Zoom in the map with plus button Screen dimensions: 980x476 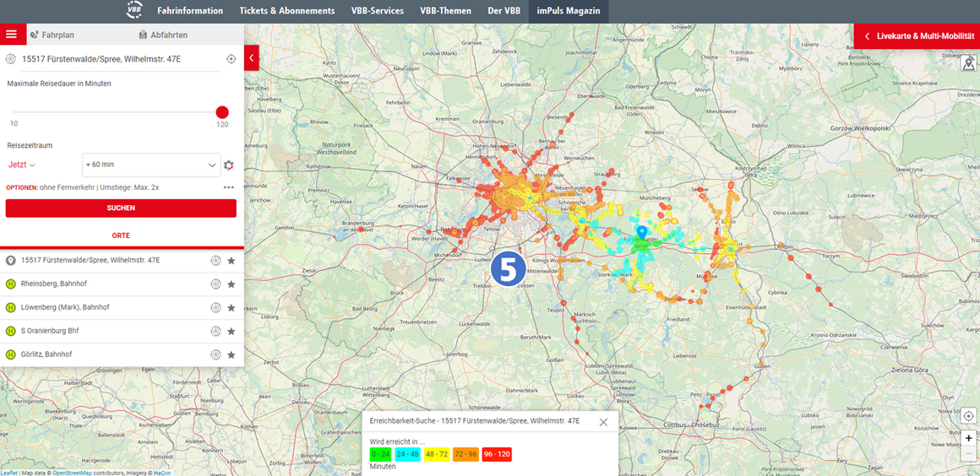tap(968, 438)
